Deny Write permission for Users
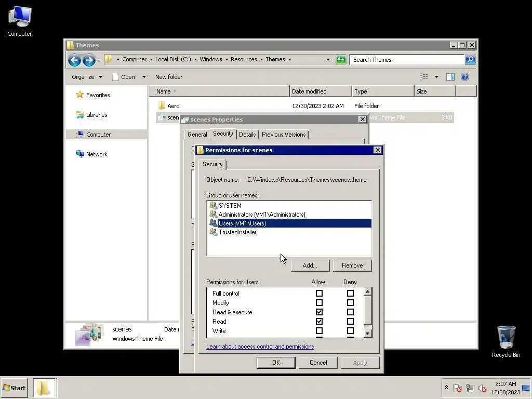 point(350,331)
